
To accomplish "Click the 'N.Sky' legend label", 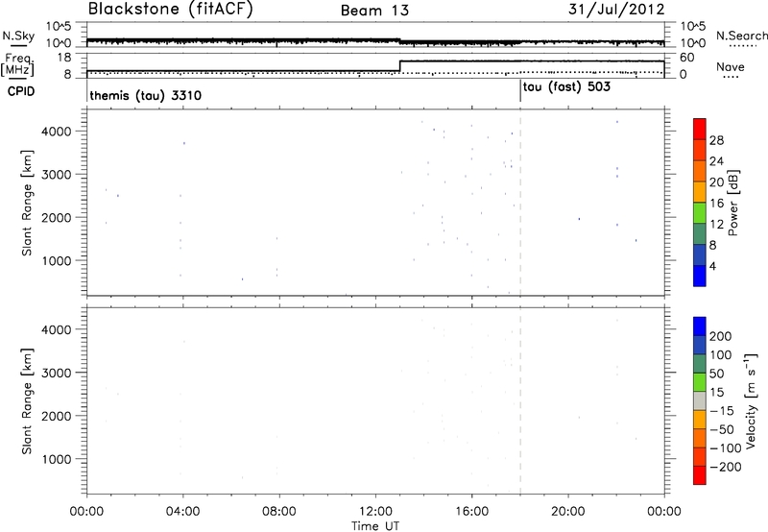I will pos(18,36).
